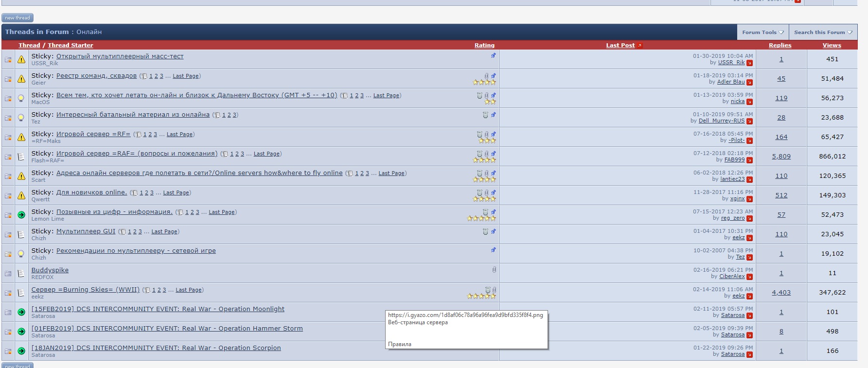
Task: Open page 2 of Сервер =Burning Skies= thread
Action: (x=159, y=290)
